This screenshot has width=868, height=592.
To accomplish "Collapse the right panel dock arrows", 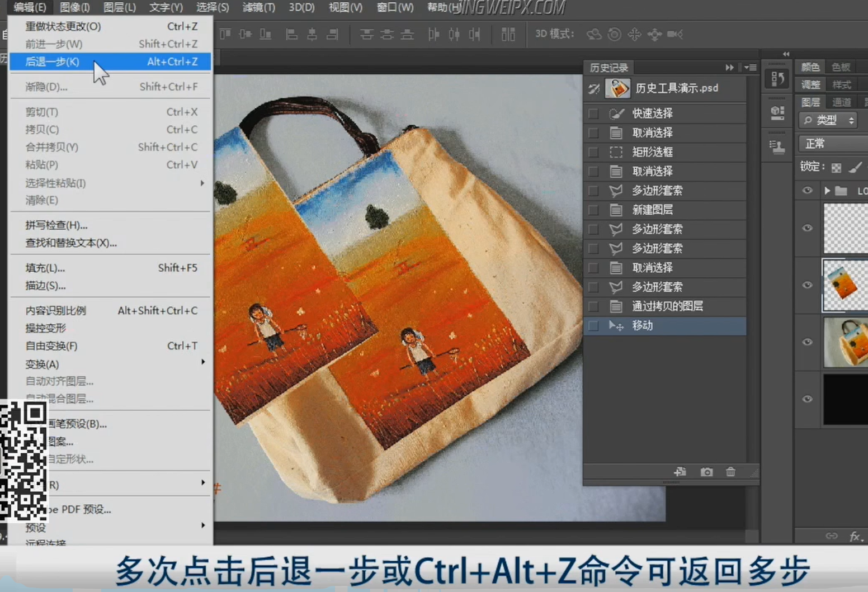I will pos(786,54).
